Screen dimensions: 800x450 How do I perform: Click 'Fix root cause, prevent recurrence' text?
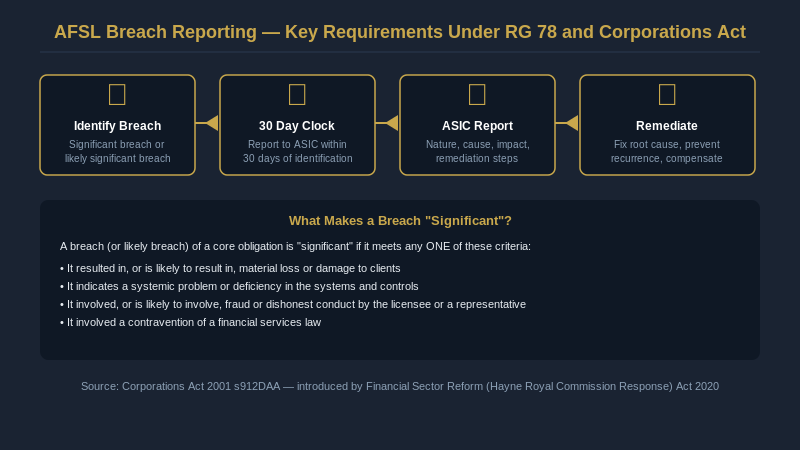pyautogui.click(x=667, y=152)
